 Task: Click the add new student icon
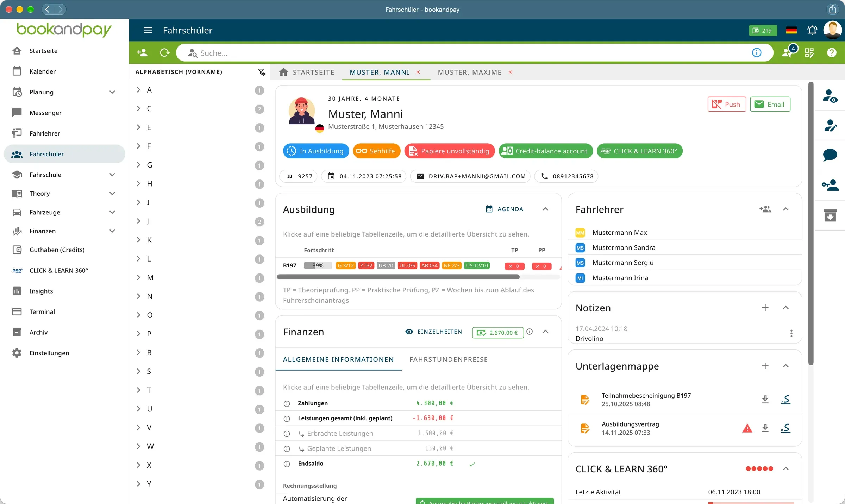142,53
